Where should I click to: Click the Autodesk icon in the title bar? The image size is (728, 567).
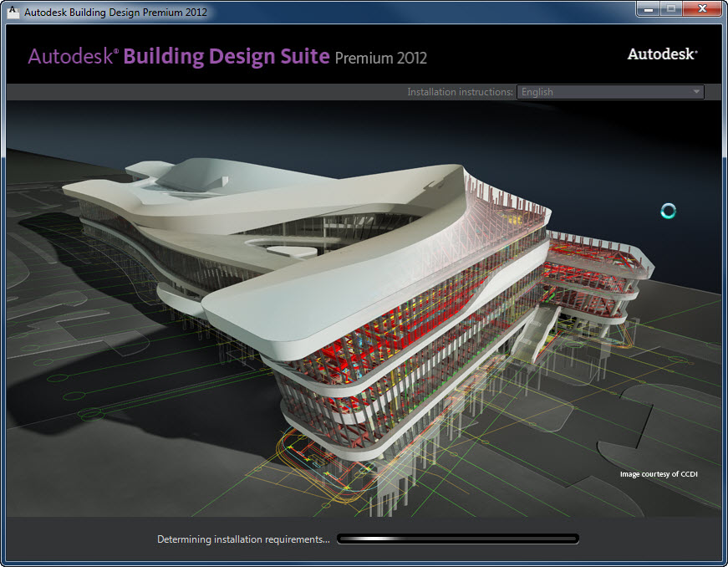[13, 12]
